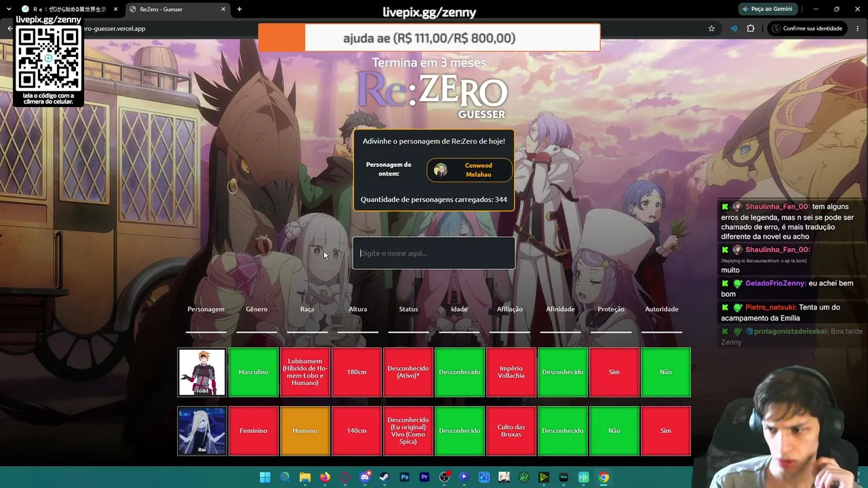The width and height of the screenshot is (868, 488).
Task: Click the Digite o nome aqui input field
Action: (x=434, y=253)
